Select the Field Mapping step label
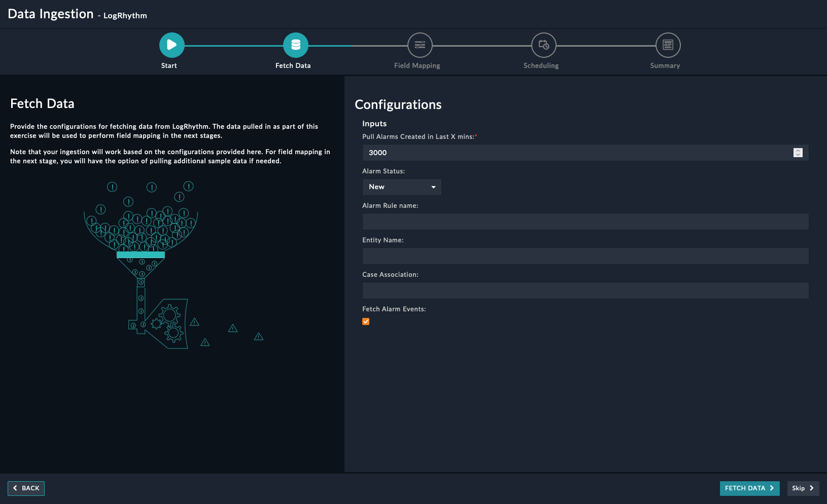827x504 pixels. coord(417,66)
